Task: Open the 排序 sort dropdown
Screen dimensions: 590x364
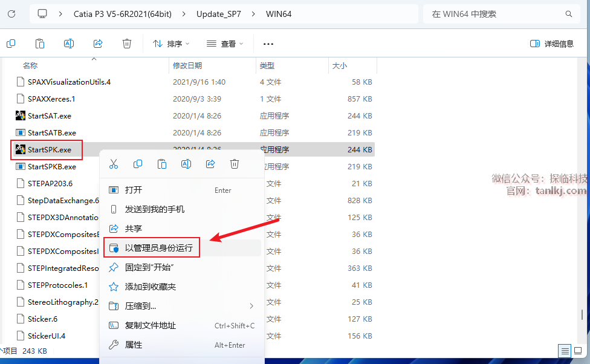Action: [171, 44]
